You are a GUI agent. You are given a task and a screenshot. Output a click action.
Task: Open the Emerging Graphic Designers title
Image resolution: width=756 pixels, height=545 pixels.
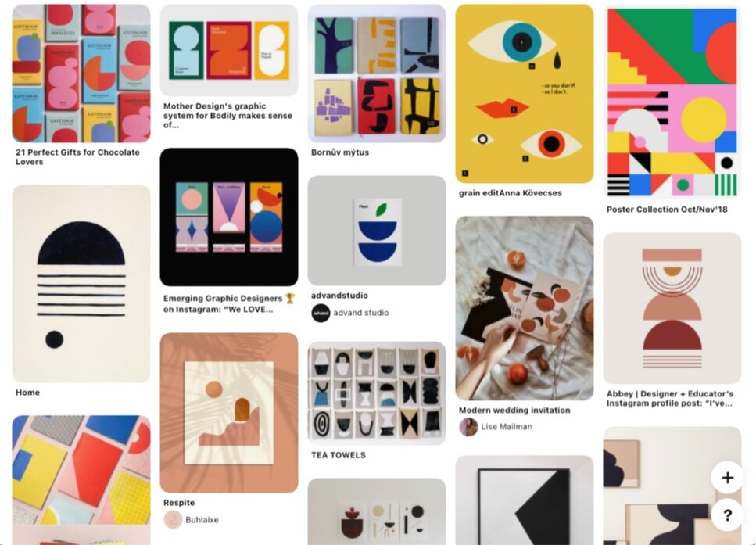point(228,304)
